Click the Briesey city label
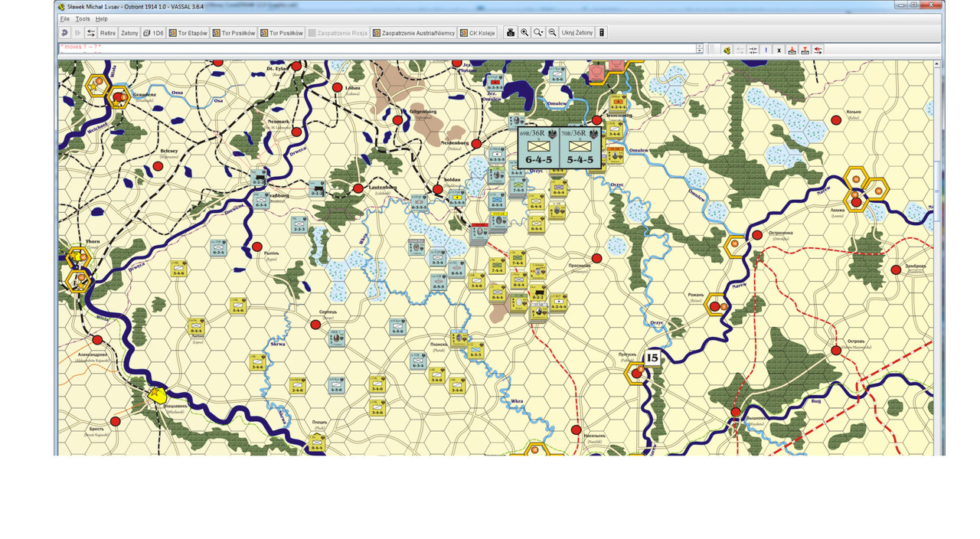The image size is (980, 539). [x=168, y=151]
